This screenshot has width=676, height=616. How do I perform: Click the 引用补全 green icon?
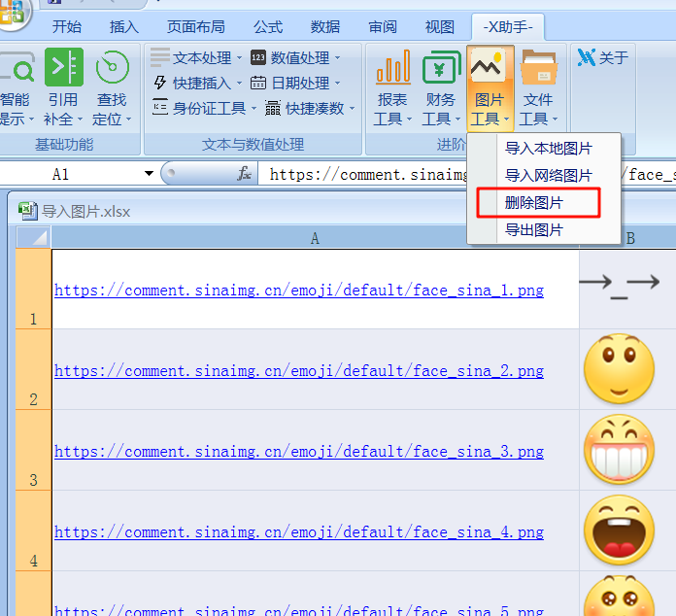pyautogui.click(x=64, y=67)
